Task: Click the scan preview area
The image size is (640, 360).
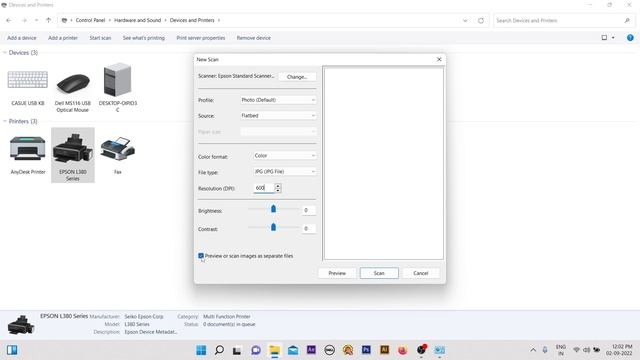Action: 383,163
